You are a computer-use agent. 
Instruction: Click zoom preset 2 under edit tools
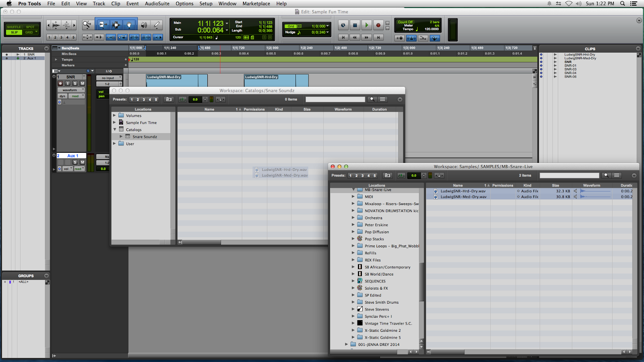coord(56,37)
